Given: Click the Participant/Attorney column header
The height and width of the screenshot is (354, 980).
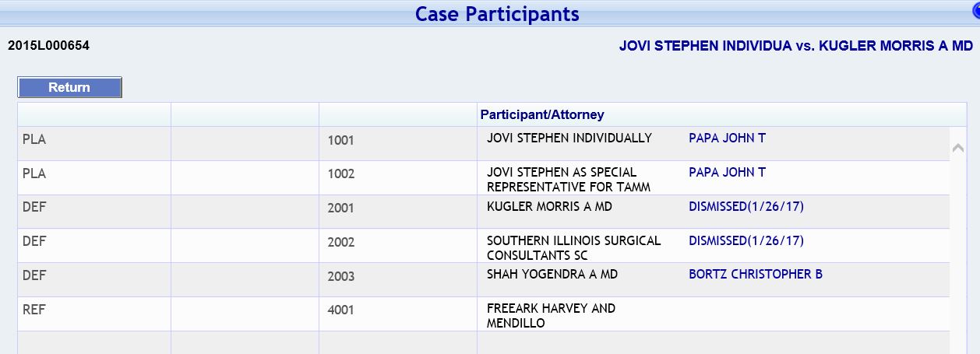Looking at the screenshot, I should tap(541, 114).
